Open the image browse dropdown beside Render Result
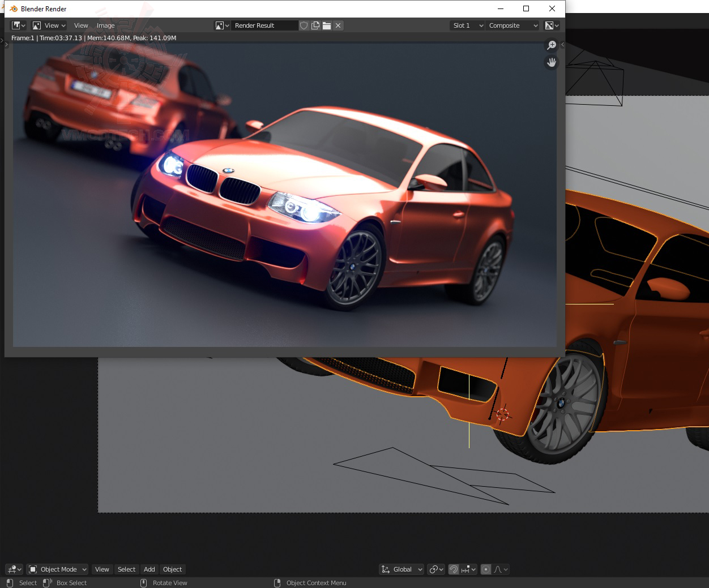Screen dimensions: 709x588 222,25
